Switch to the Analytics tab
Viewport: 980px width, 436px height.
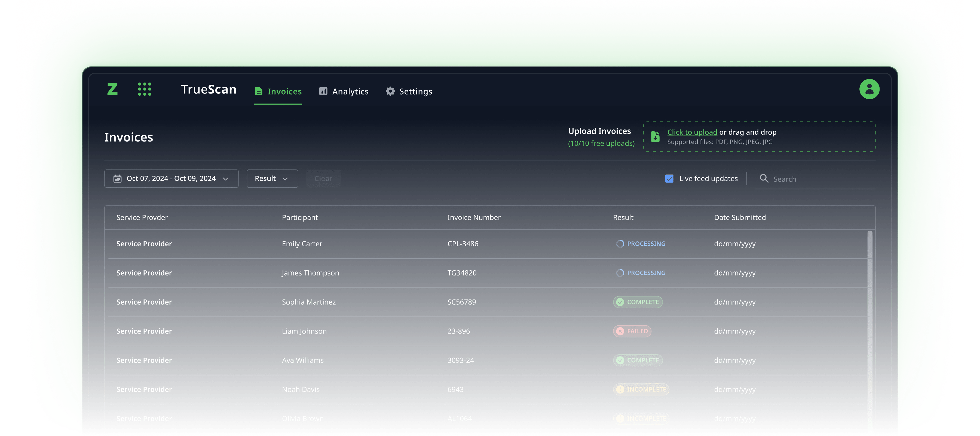tap(344, 91)
